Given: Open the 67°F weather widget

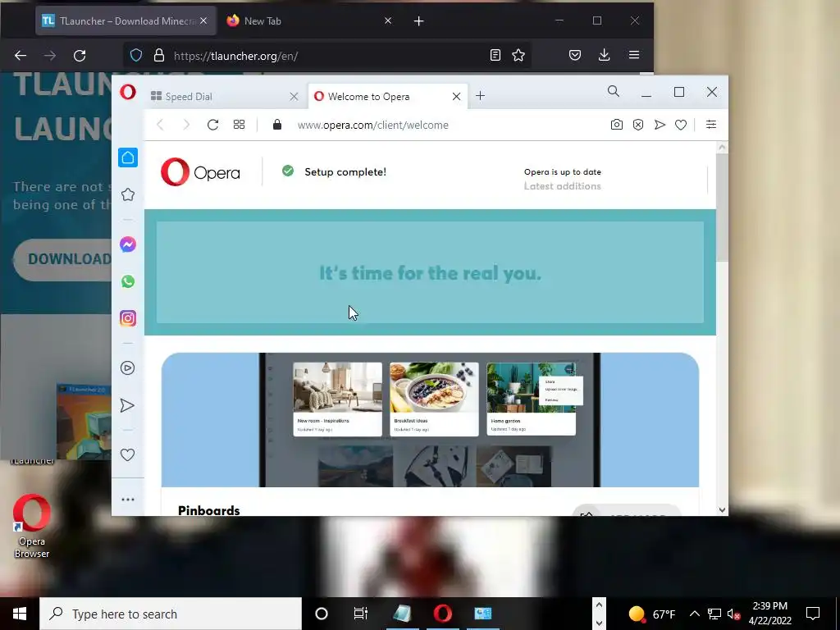Looking at the screenshot, I should pos(651,614).
